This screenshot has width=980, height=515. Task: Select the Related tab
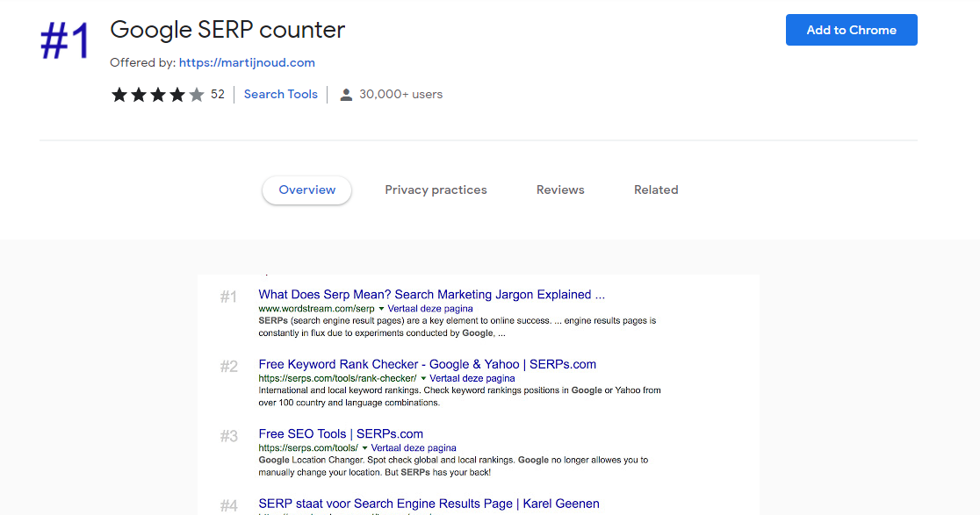(656, 190)
